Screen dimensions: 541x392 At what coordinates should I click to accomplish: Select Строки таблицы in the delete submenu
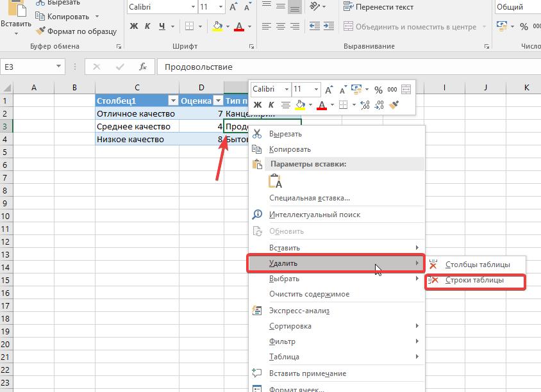tap(476, 280)
